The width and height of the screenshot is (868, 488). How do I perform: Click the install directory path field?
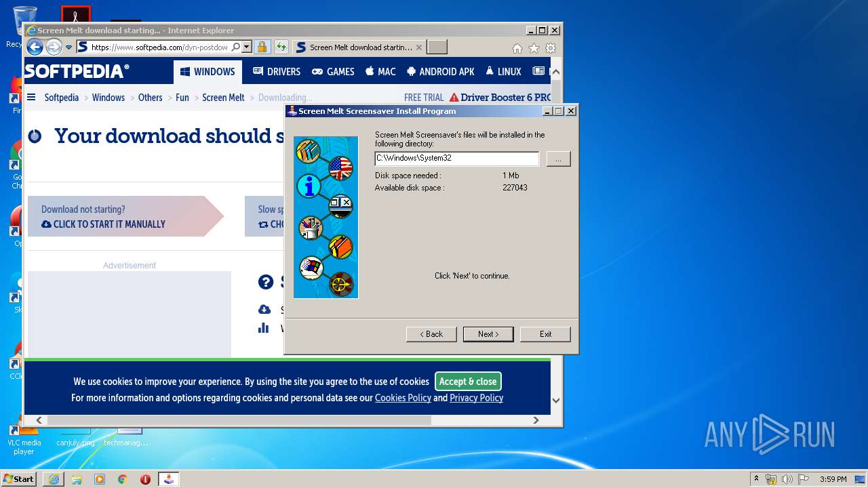pos(457,158)
